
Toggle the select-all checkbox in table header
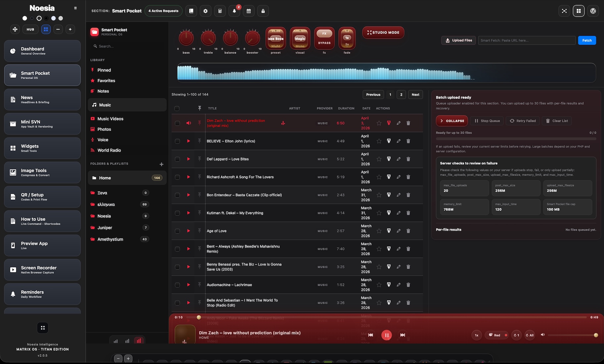pyautogui.click(x=177, y=109)
